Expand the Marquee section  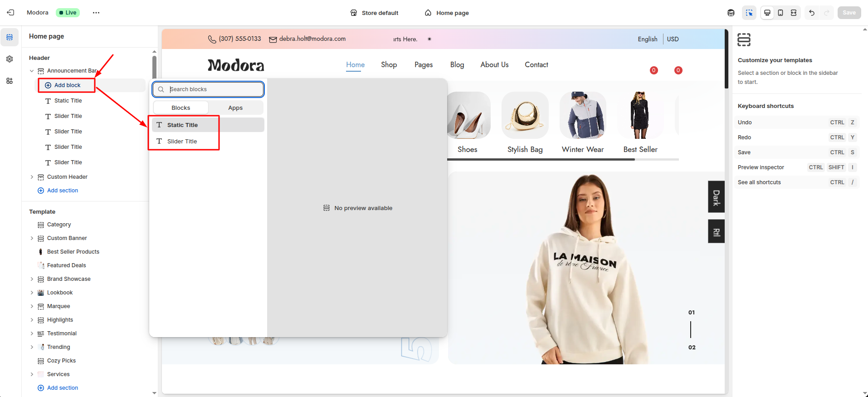point(32,306)
